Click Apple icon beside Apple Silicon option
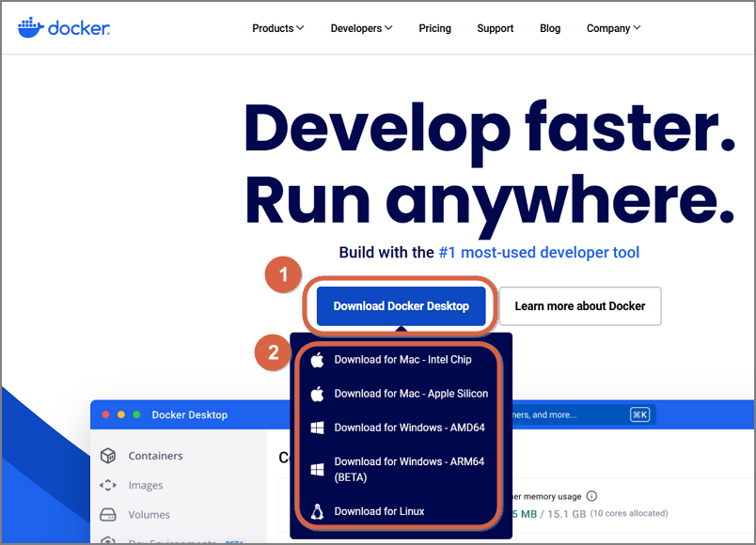Screen dimensions: 756x545 coord(317,394)
